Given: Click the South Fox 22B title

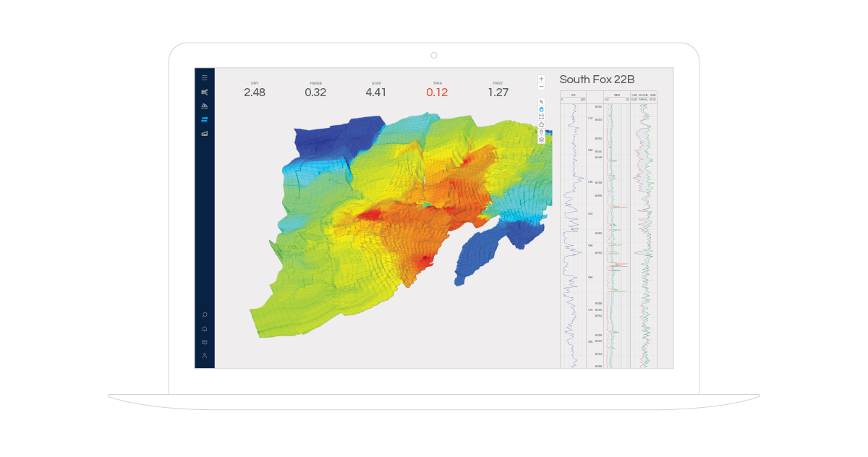Looking at the screenshot, I should click(597, 80).
